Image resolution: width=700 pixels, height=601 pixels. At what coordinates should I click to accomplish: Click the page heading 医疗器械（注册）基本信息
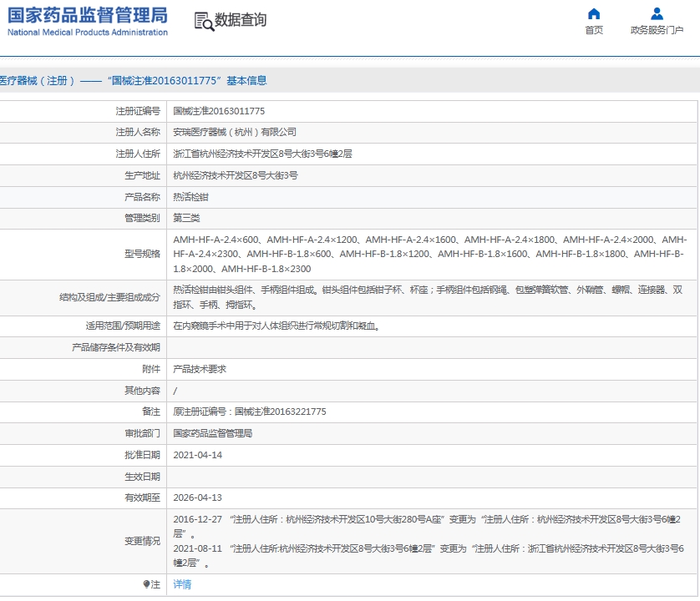point(133,81)
